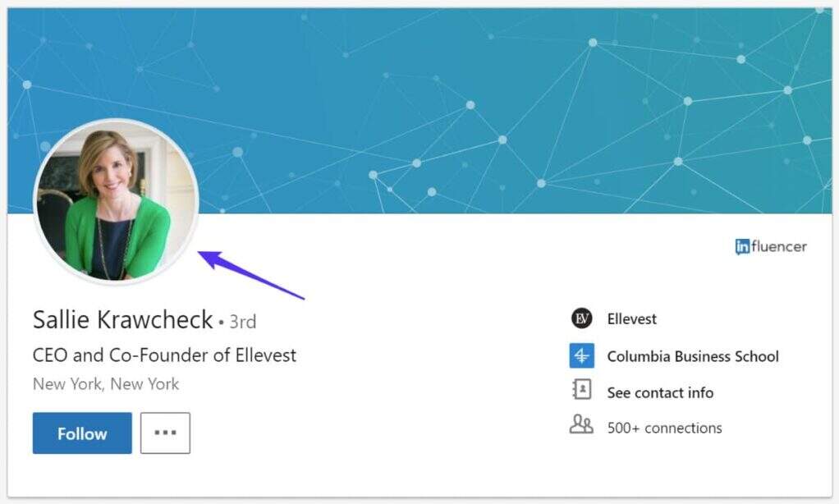Open the Ellevest company link

[x=631, y=318]
